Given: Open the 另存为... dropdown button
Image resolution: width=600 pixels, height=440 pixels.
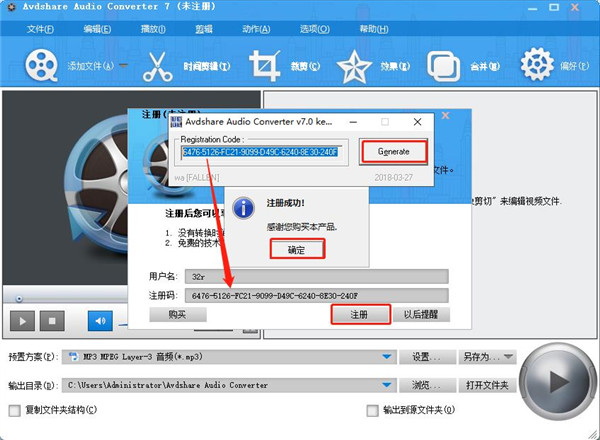Looking at the screenshot, I should click(487, 357).
